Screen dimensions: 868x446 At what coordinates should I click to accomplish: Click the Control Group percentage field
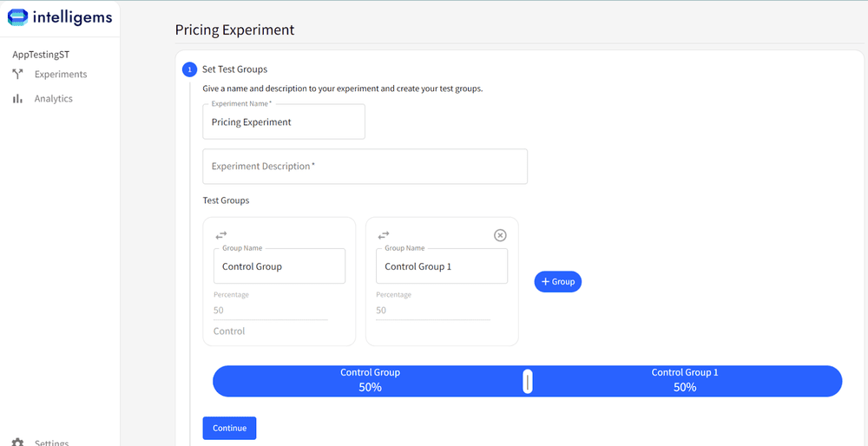(x=270, y=311)
